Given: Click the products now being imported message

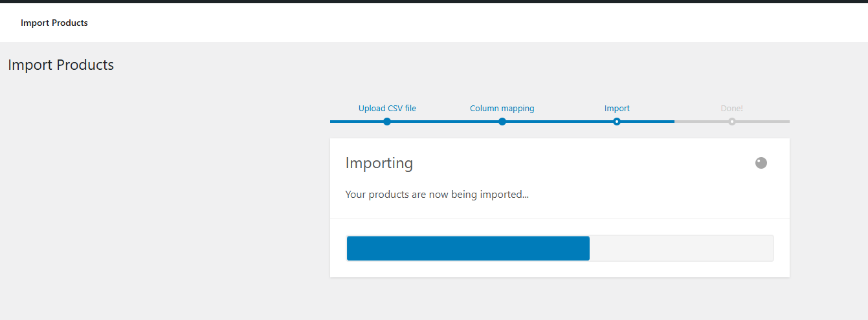Looking at the screenshot, I should pyautogui.click(x=437, y=194).
